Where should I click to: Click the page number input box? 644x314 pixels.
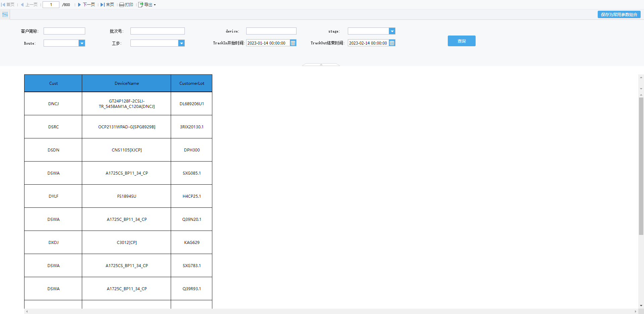pos(51,5)
